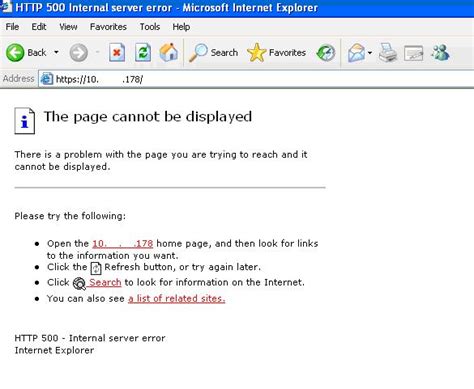474x389 pixels.
Task: Click the 'Internet Explorer' footer text
Action: 54,350
